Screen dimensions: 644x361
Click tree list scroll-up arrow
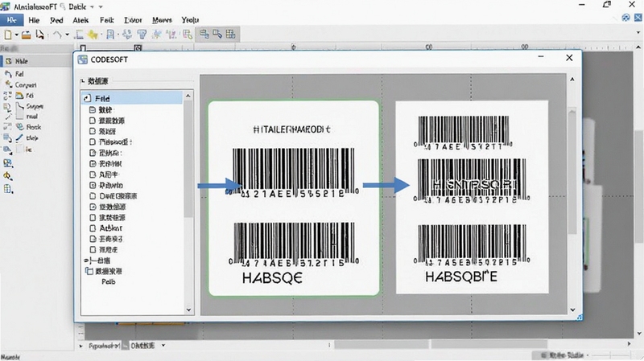pos(188,96)
